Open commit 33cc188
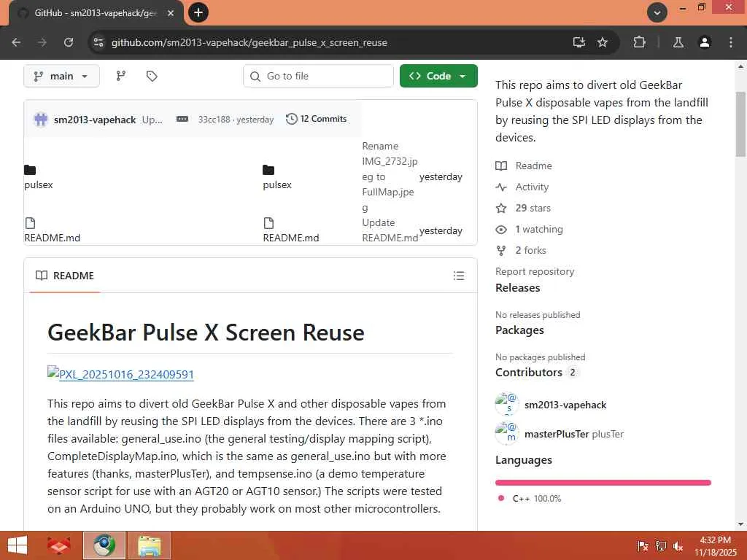Image resolution: width=747 pixels, height=560 pixels. click(214, 119)
